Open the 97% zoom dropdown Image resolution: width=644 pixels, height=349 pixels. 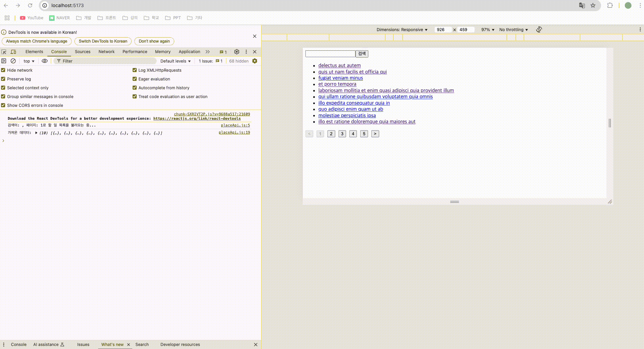point(488,30)
